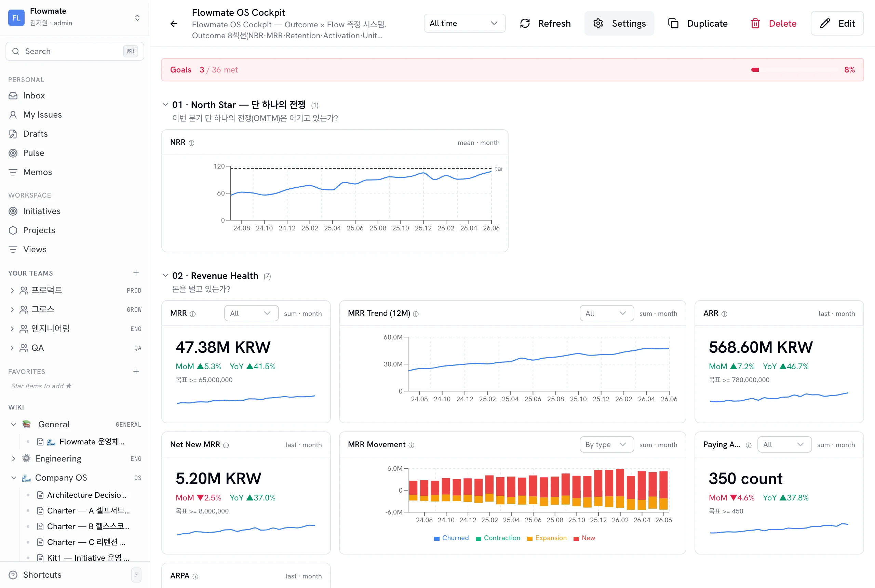The height and width of the screenshot is (588, 875).
Task: Click the 5.20M KRW Net New MRR value
Action: coord(218,479)
